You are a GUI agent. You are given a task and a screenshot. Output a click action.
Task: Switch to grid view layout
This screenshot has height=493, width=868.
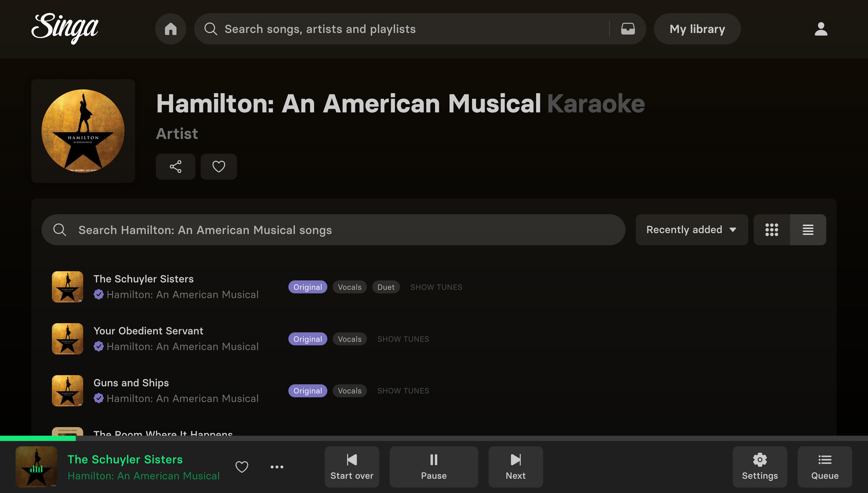[772, 230]
